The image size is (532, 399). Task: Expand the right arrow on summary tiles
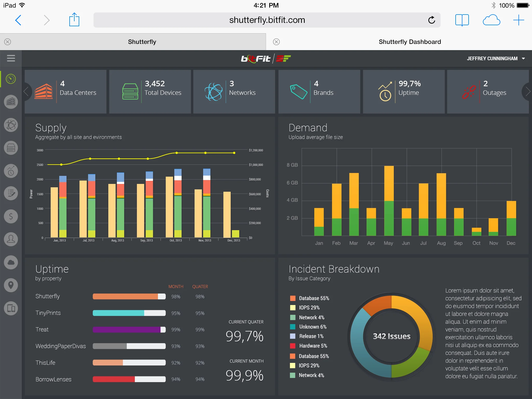coord(527,91)
